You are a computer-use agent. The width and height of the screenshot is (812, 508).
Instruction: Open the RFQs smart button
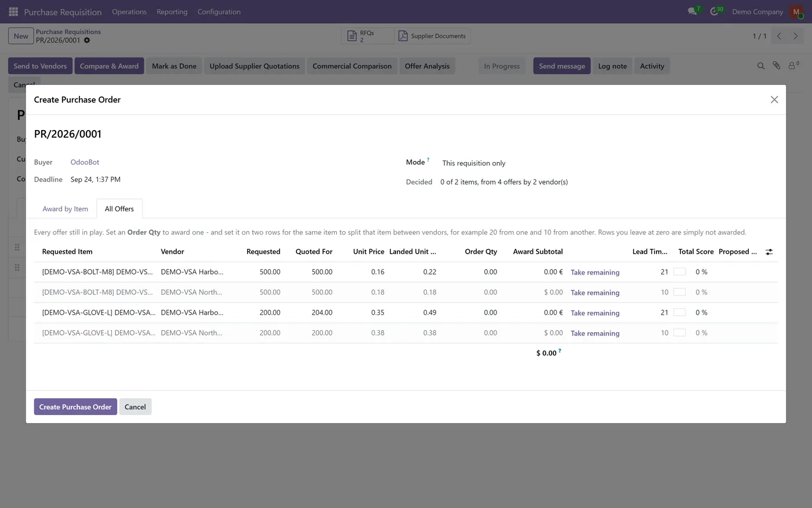pyautogui.click(x=367, y=36)
